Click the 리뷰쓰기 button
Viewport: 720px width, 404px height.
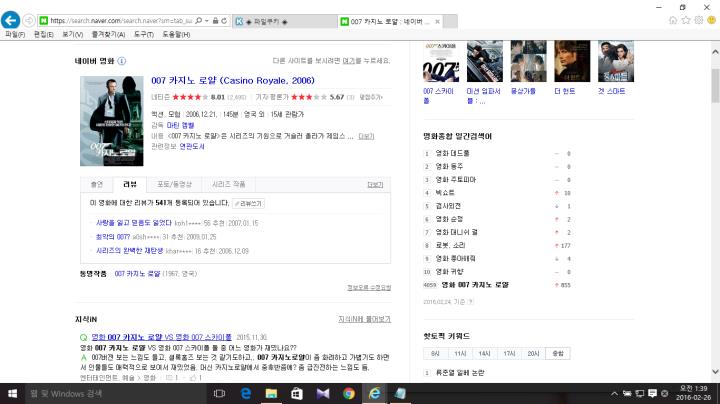248,203
